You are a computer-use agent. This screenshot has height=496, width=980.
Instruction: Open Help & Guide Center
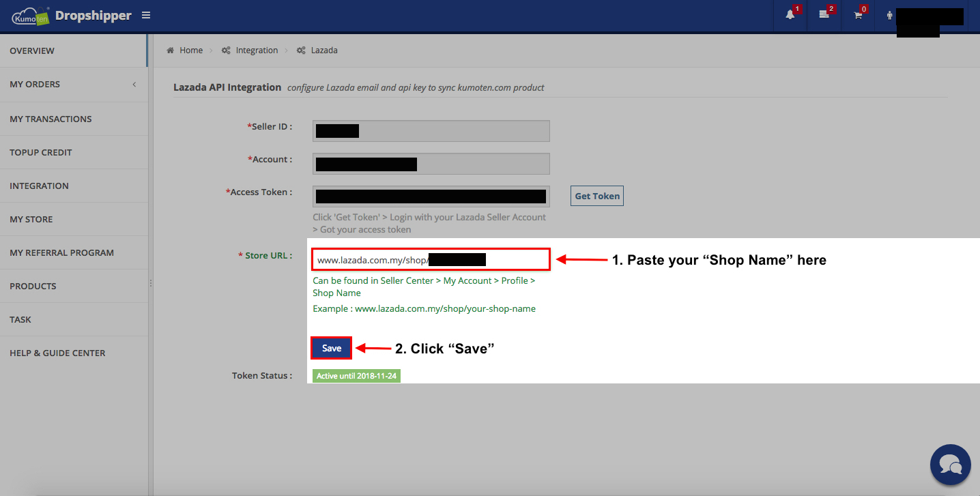point(74,353)
